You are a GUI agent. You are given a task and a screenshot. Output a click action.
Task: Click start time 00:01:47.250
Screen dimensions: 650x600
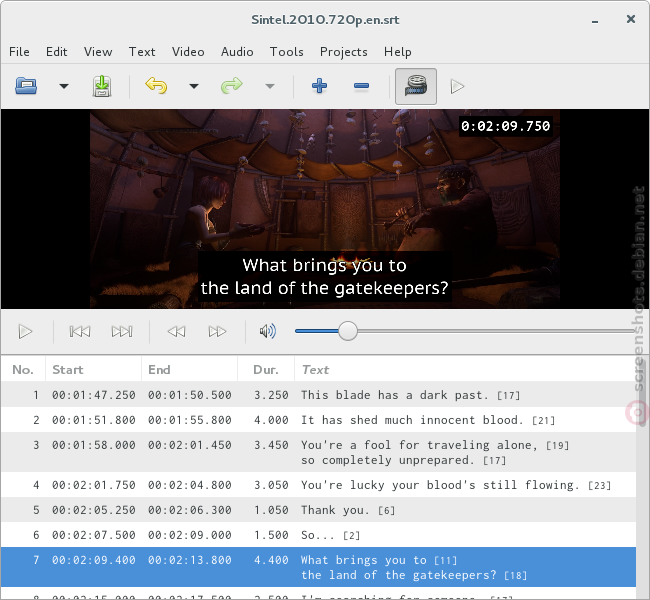point(94,395)
